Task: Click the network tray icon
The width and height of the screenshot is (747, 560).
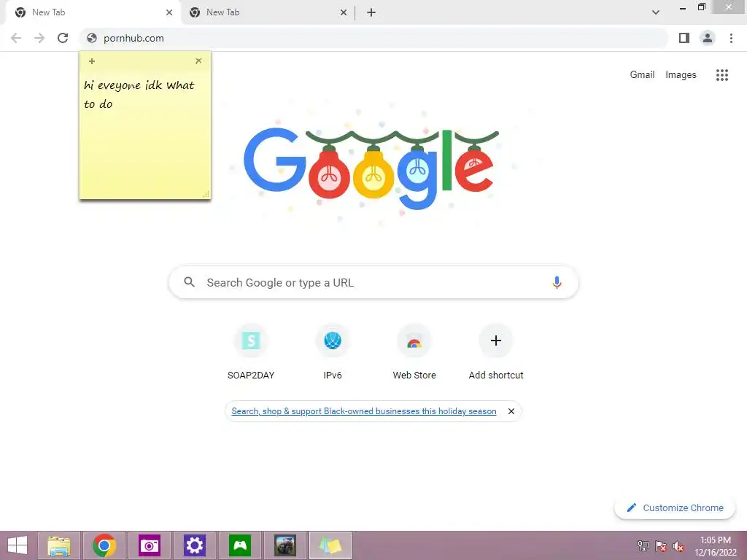Action: coord(643,546)
